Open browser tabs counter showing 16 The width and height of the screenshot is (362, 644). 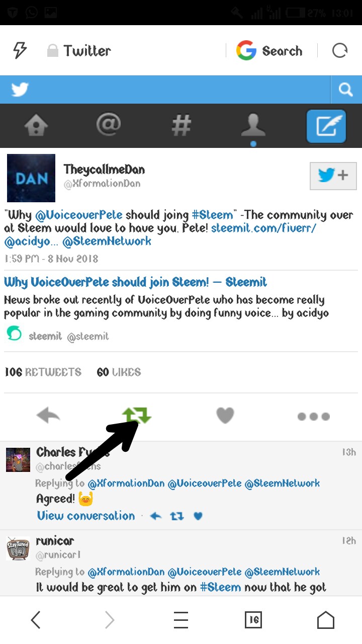tap(253, 620)
